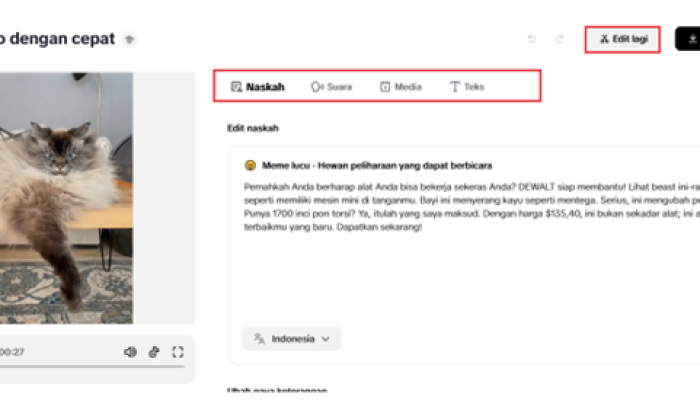
Task: Click the video progress bar
Action: (90, 367)
